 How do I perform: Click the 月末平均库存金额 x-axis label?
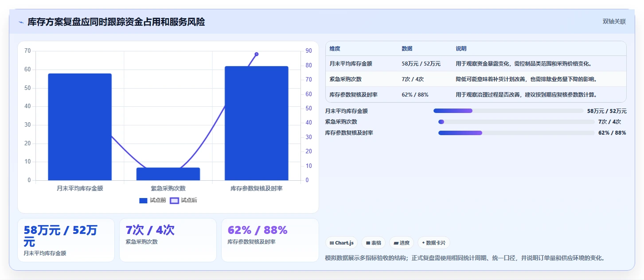(80, 188)
